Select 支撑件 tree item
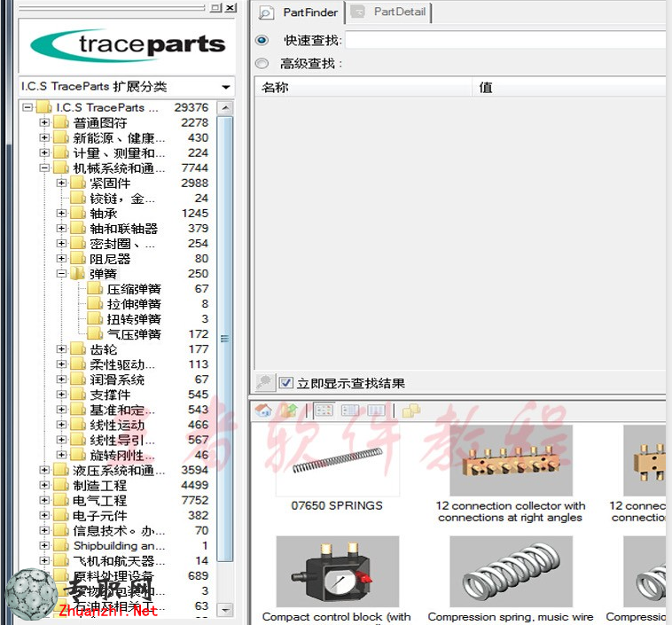Image resolution: width=672 pixels, height=625 pixels. pos(110,395)
